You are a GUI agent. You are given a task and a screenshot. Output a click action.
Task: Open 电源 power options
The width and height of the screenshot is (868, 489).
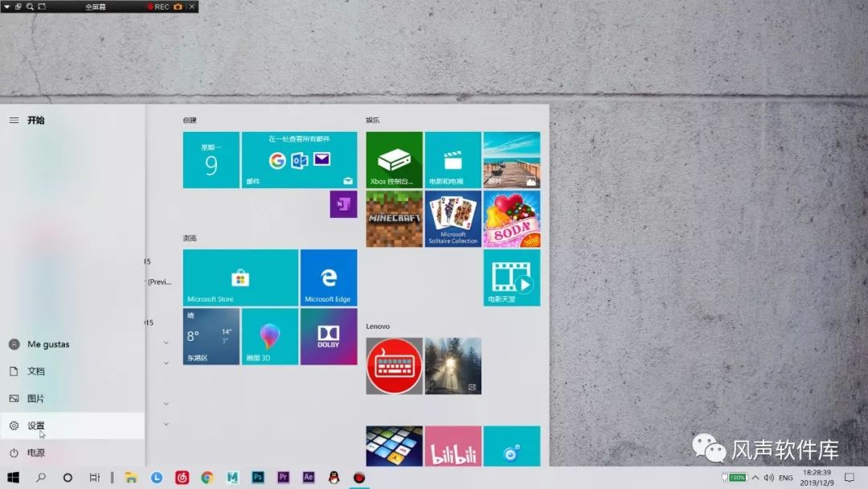coord(35,452)
